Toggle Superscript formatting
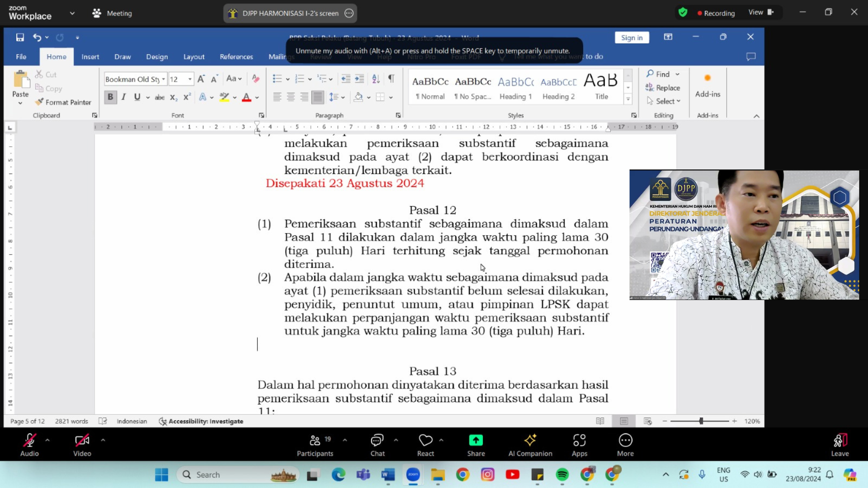The image size is (868, 488). (187, 97)
